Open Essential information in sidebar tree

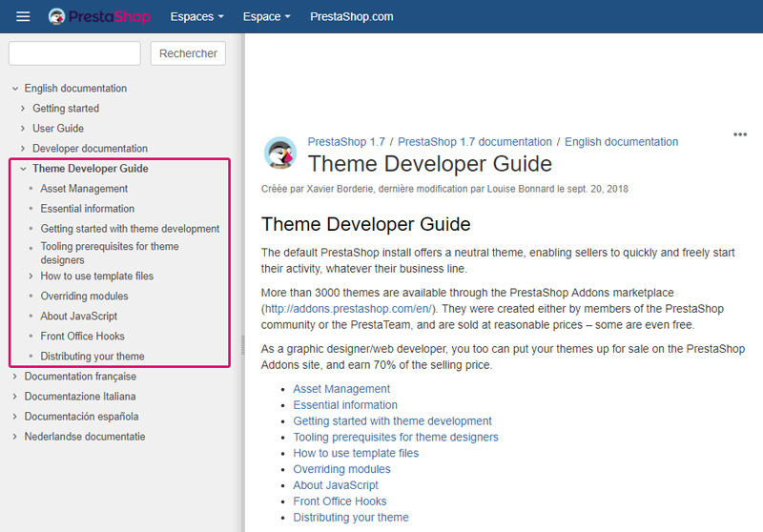(87, 209)
